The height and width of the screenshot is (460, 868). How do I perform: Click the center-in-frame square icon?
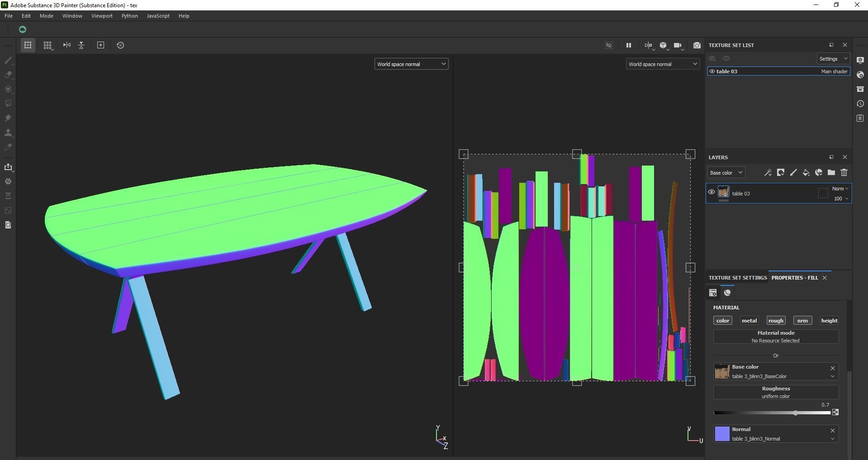(x=101, y=45)
